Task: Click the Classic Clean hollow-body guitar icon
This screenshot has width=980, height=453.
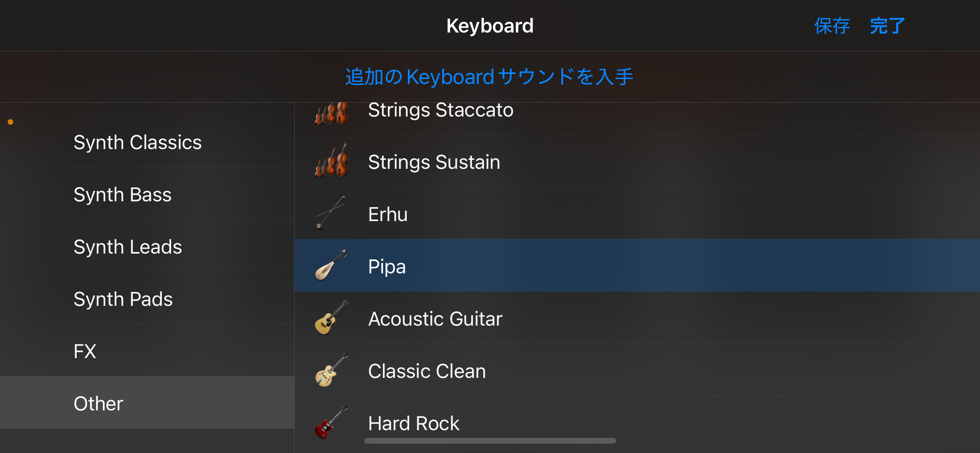Action: pos(331,371)
